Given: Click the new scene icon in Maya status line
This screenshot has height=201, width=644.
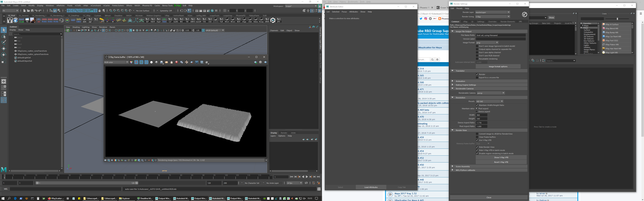Looking at the screenshot, I should [24, 11].
